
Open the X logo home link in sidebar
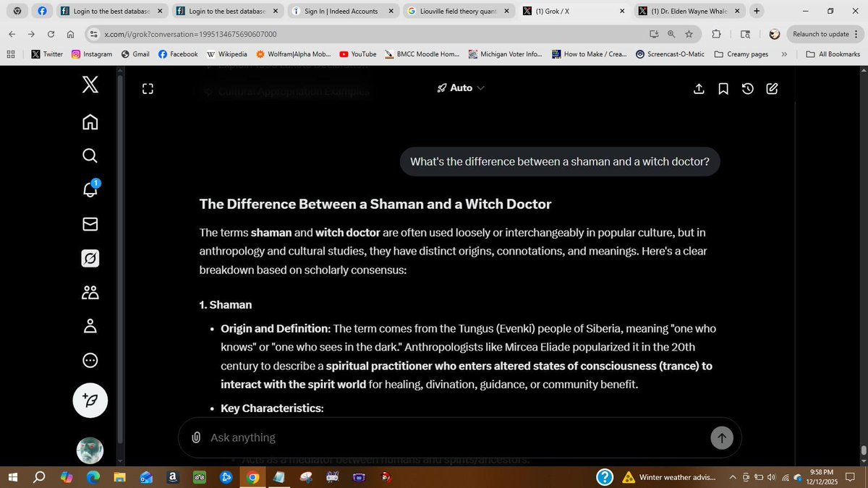[90, 86]
